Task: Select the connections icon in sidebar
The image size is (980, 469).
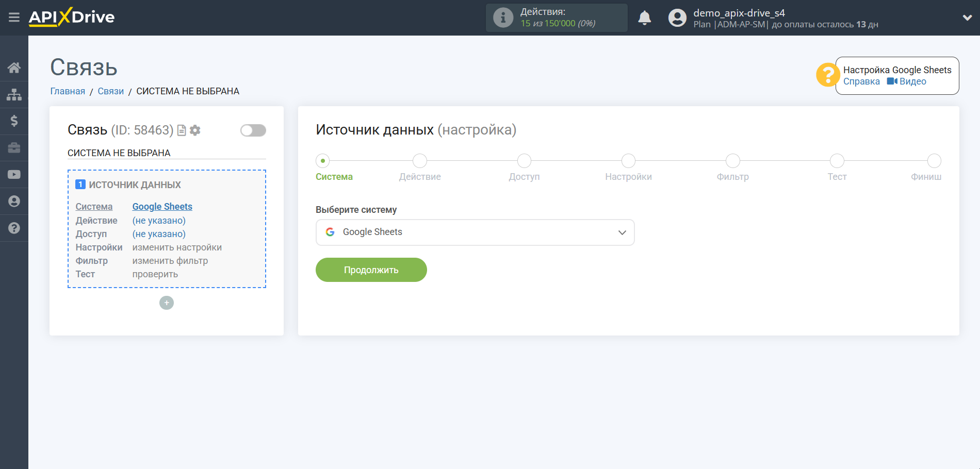Action: coord(14,94)
